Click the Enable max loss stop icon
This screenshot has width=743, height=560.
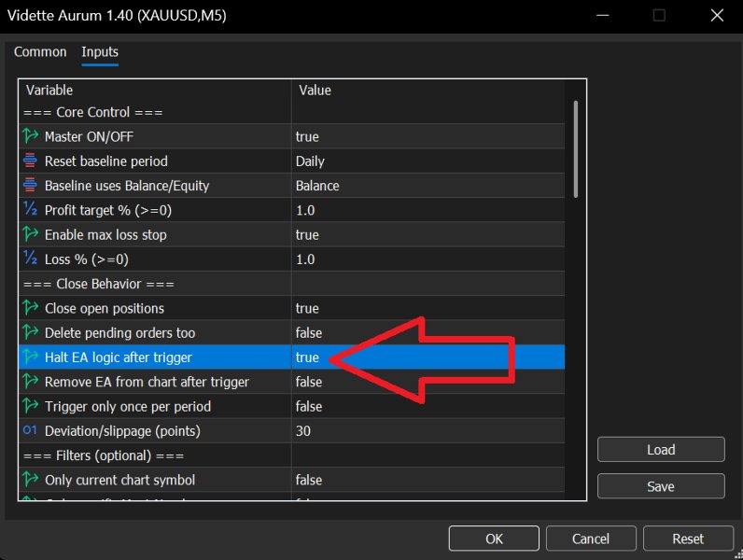[30, 234]
